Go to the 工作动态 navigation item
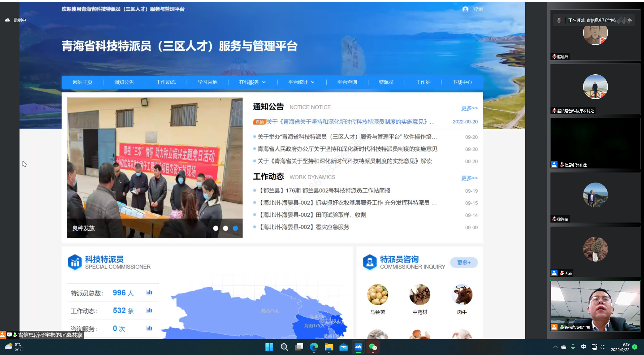Screen dimensions: 644x355 [166, 82]
